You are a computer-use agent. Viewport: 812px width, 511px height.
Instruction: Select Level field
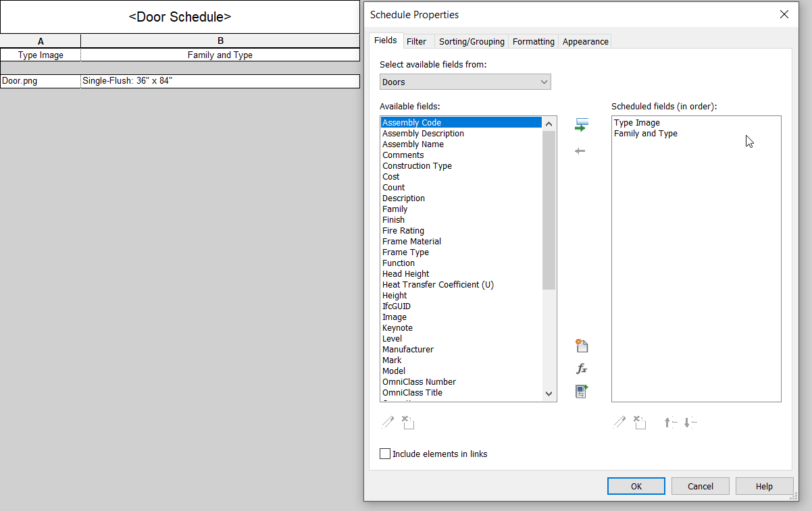coord(461,339)
